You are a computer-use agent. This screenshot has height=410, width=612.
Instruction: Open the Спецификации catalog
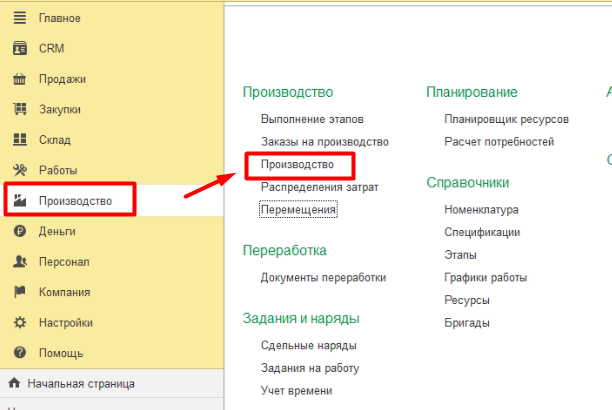[x=482, y=232]
